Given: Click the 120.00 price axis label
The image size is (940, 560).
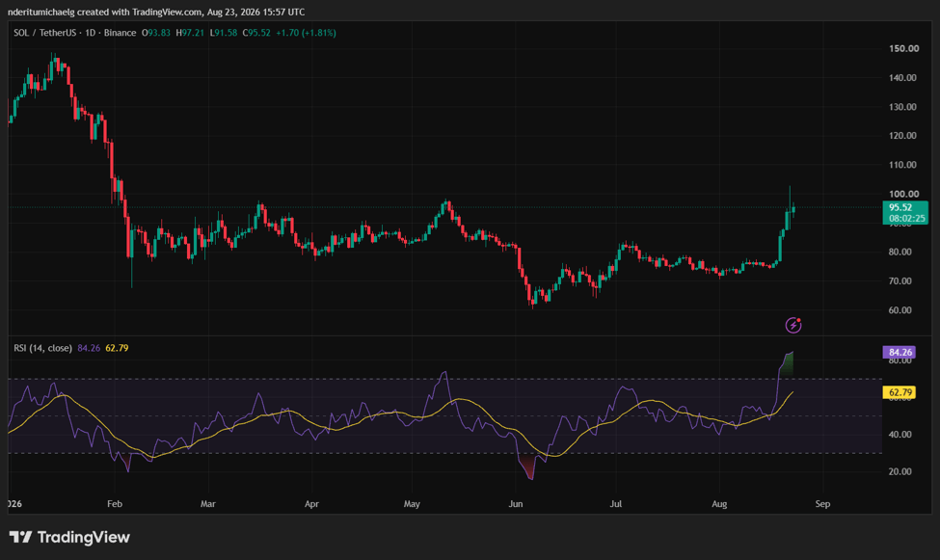Looking at the screenshot, I should (x=902, y=136).
